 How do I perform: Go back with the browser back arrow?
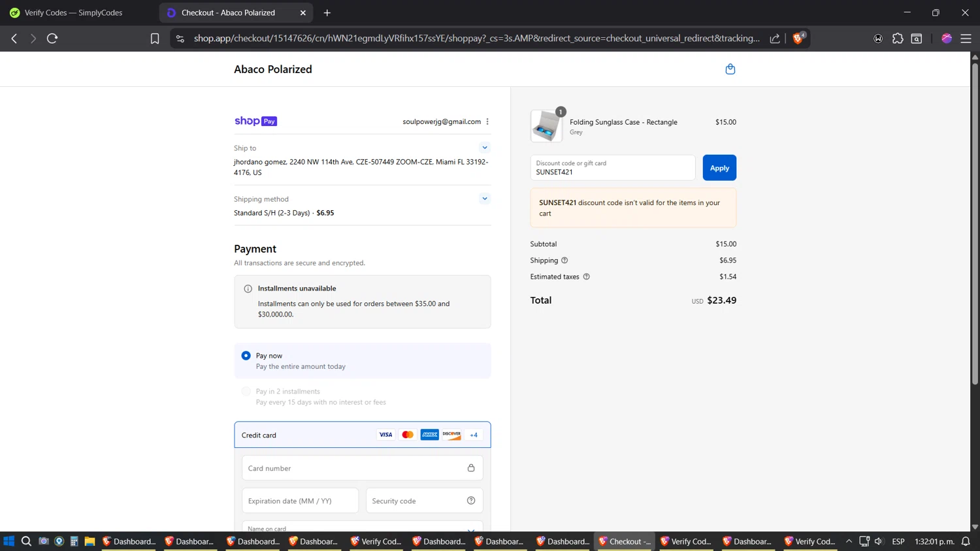(x=14, y=39)
